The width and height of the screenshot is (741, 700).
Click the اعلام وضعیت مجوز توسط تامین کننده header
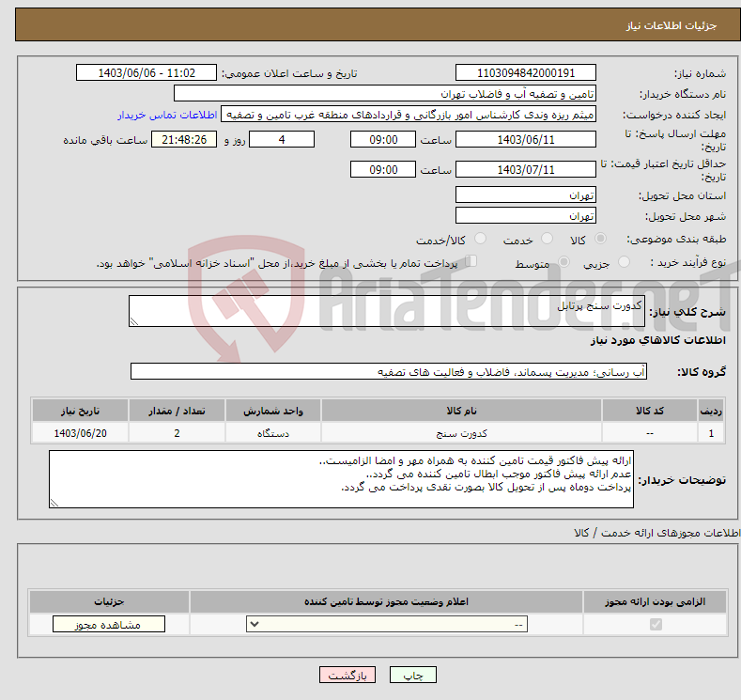(386, 601)
